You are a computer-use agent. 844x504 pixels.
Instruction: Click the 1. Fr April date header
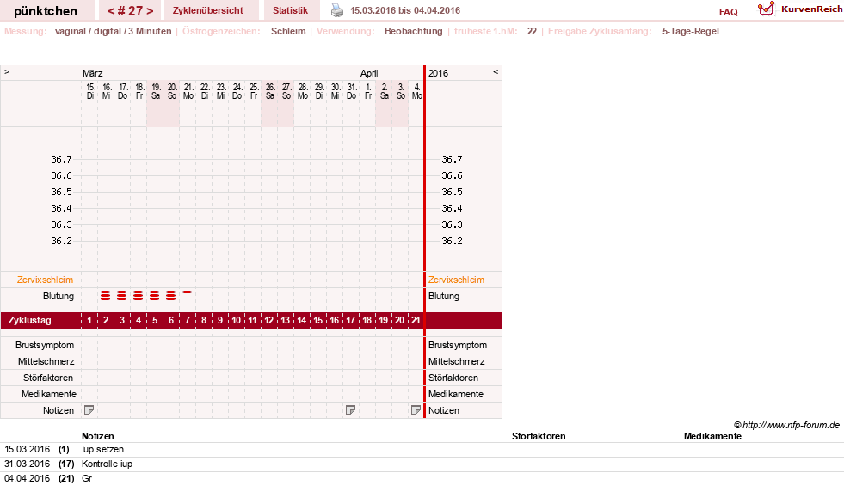368,91
